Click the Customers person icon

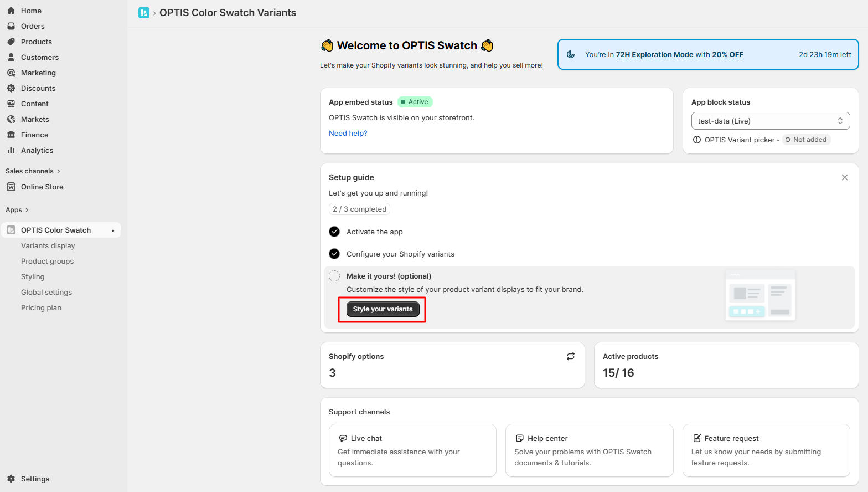[11, 57]
